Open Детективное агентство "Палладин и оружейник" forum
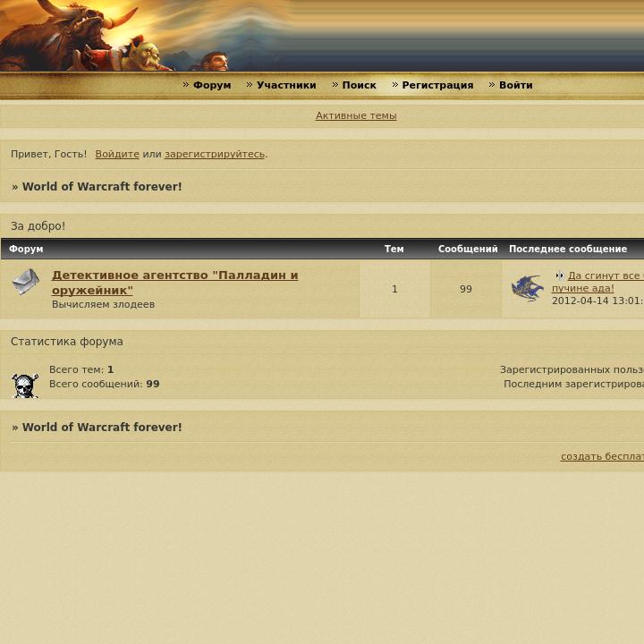 175,283
